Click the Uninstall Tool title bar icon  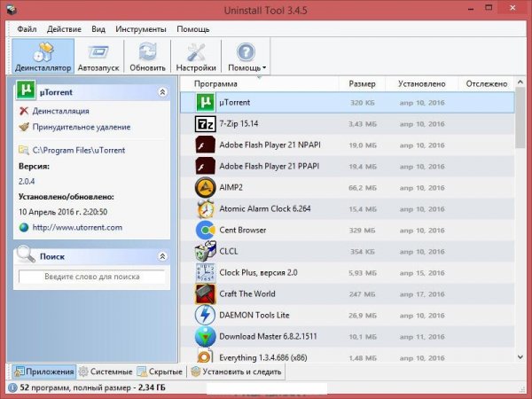tap(12, 9)
